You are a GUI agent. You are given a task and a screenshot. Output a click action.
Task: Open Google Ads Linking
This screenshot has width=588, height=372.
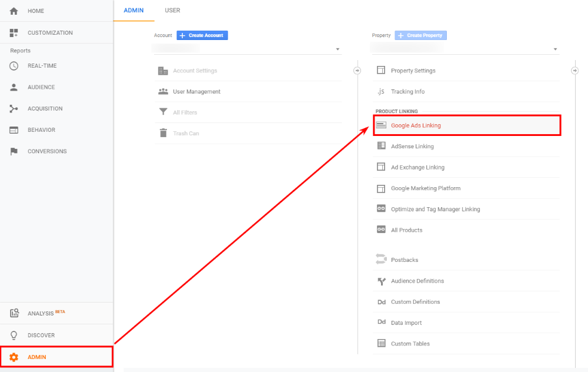(x=416, y=125)
